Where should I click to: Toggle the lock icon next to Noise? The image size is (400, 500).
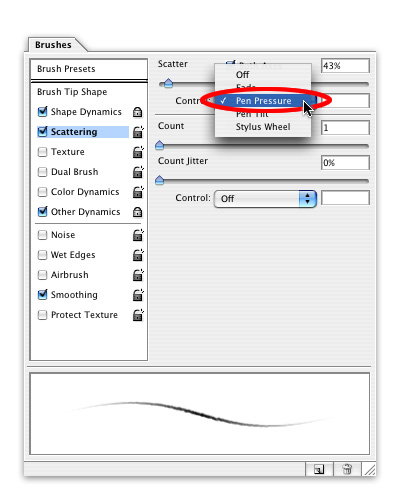click(138, 235)
